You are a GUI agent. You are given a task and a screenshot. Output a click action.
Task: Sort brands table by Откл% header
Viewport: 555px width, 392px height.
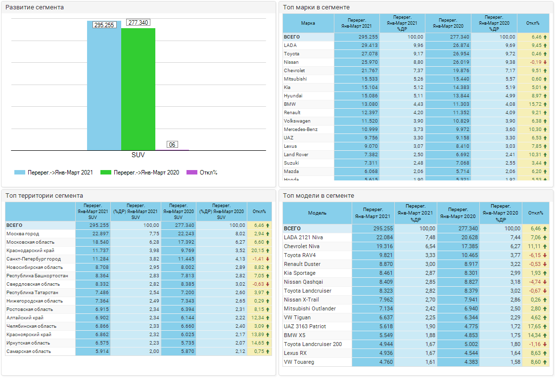coord(533,23)
